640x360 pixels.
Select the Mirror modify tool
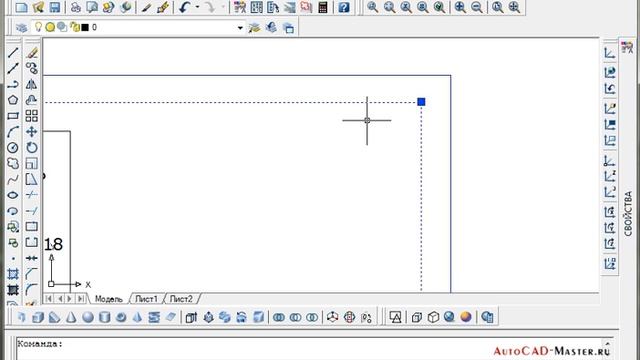pos(32,84)
